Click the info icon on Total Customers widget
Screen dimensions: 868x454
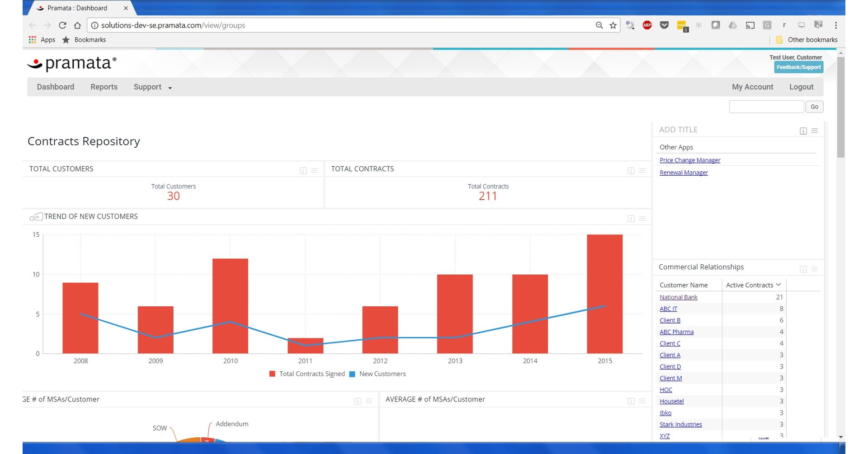pyautogui.click(x=303, y=171)
